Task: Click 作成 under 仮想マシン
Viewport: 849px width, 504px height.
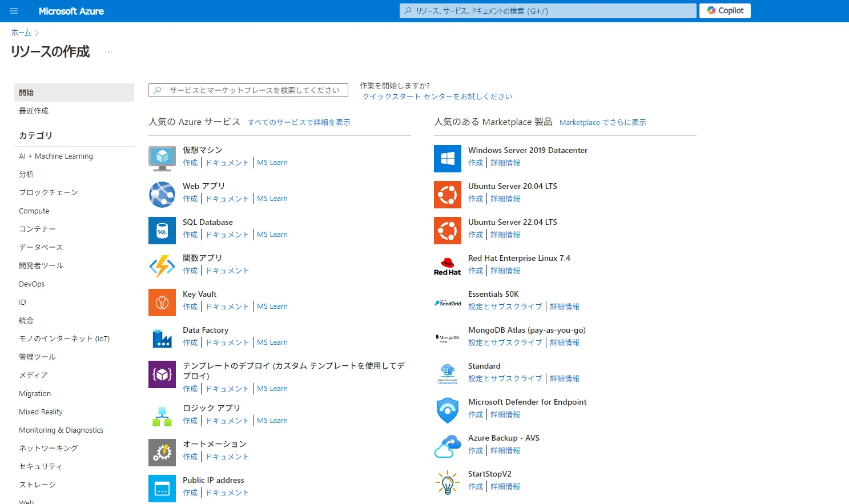Action: coord(190,163)
